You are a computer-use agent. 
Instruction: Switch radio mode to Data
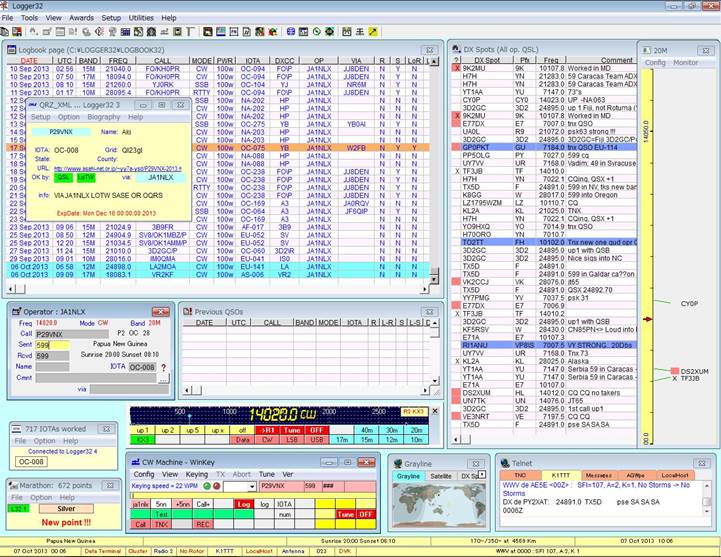242,440
